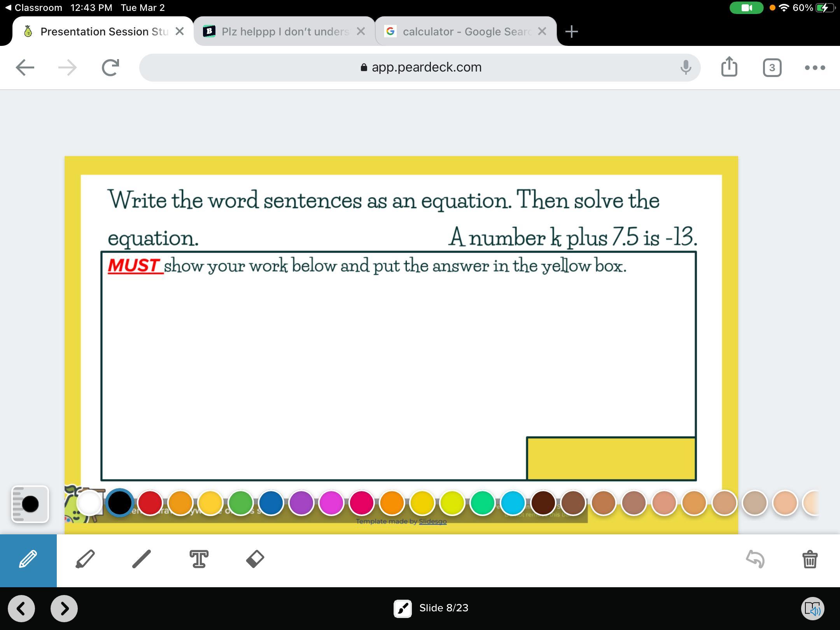The width and height of the screenshot is (840, 630).
Task: Open the browser three-dots menu
Action: point(815,68)
